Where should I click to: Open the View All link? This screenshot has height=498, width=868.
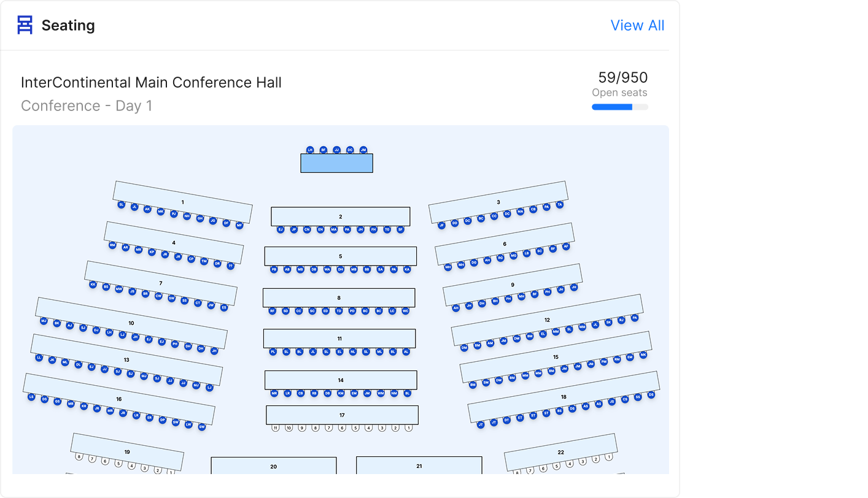pyautogui.click(x=637, y=25)
